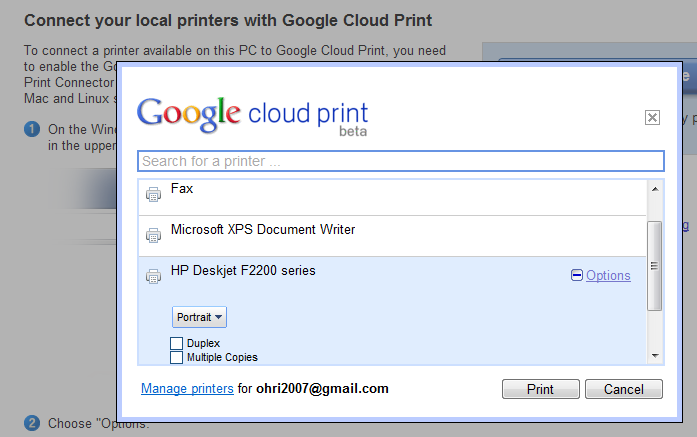Screen dimensions: 697x437
Task: Collapse the Options section for HP Deskjet
Action: (x=608, y=276)
